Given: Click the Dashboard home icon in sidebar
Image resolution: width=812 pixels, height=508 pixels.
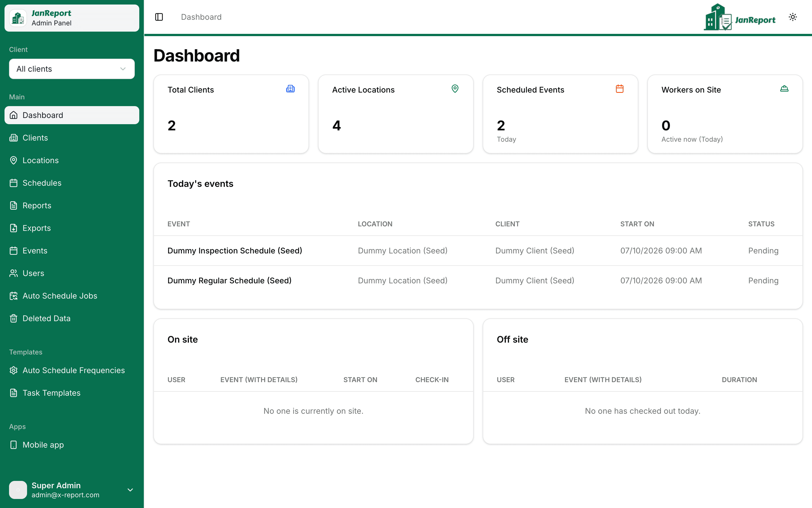Looking at the screenshot, I should pos(14,115).
